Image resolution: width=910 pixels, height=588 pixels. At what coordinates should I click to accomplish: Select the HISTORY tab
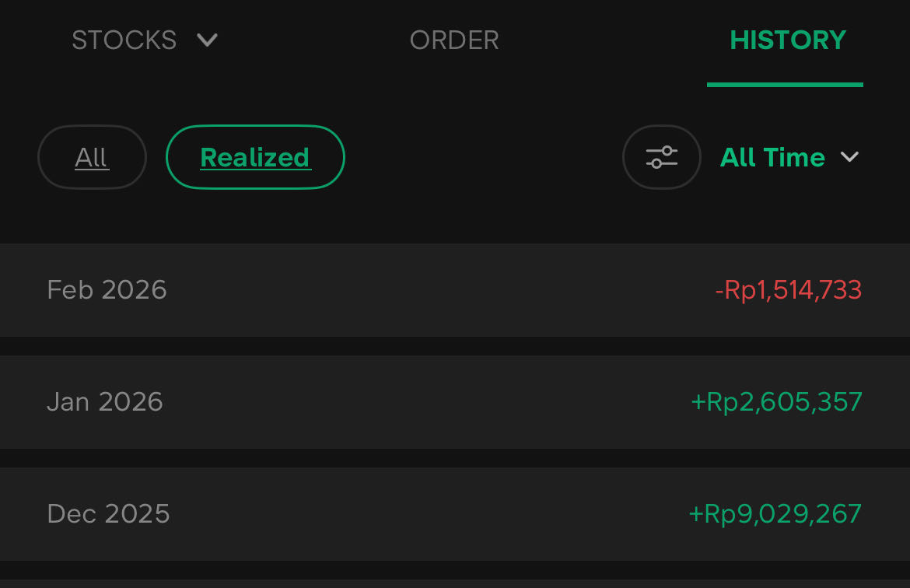pos(787,40)
